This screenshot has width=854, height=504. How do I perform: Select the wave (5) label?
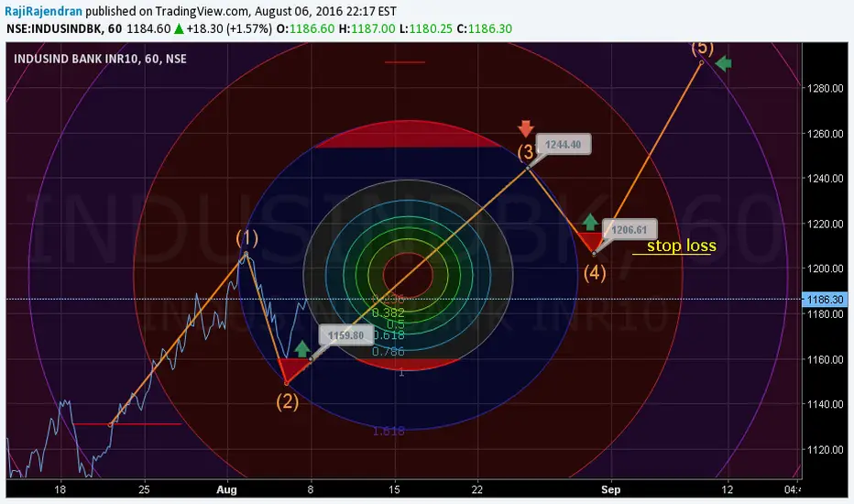pyautogui.click(x=703, y=48)
